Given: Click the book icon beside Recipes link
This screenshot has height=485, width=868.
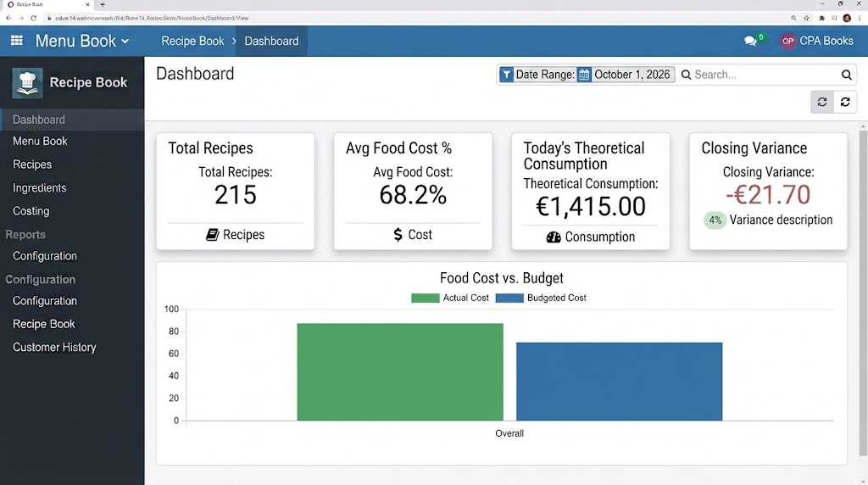Looking at the screenshot, I should point(213,235).
